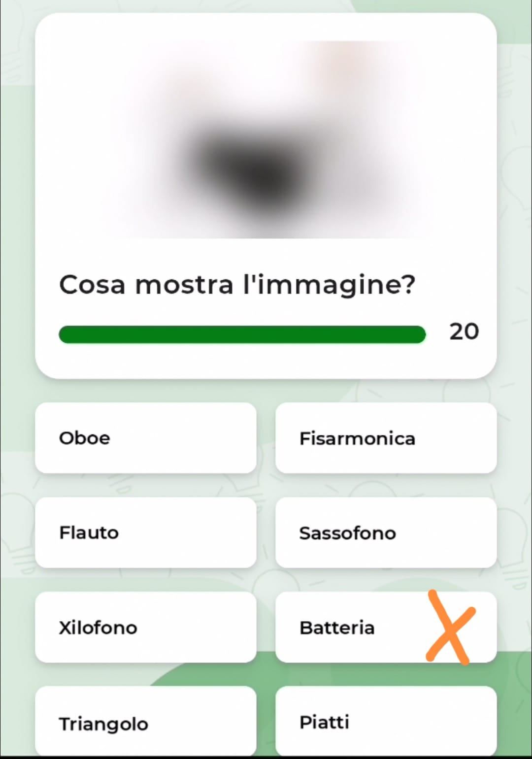Answer with the saxophone option
532x759 pixels.
click(x=386, y=532)
